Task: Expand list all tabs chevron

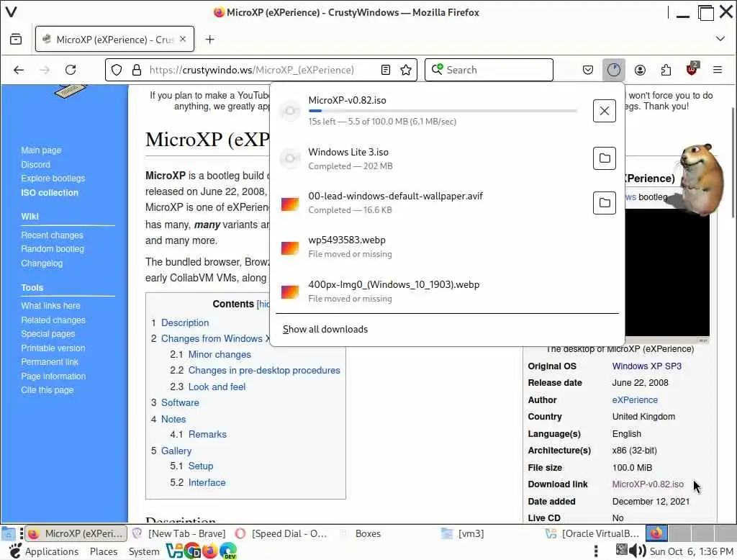Action: (x=720, y=39)
